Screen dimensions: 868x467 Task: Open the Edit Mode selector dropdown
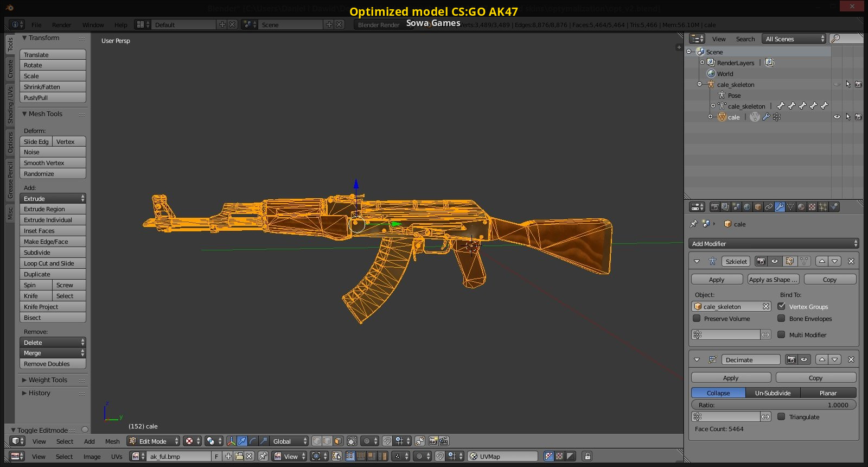pos(154,441)
